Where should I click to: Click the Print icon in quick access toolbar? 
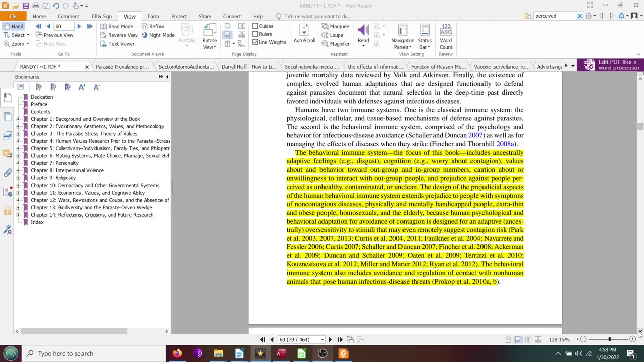(x=36, y=6)
